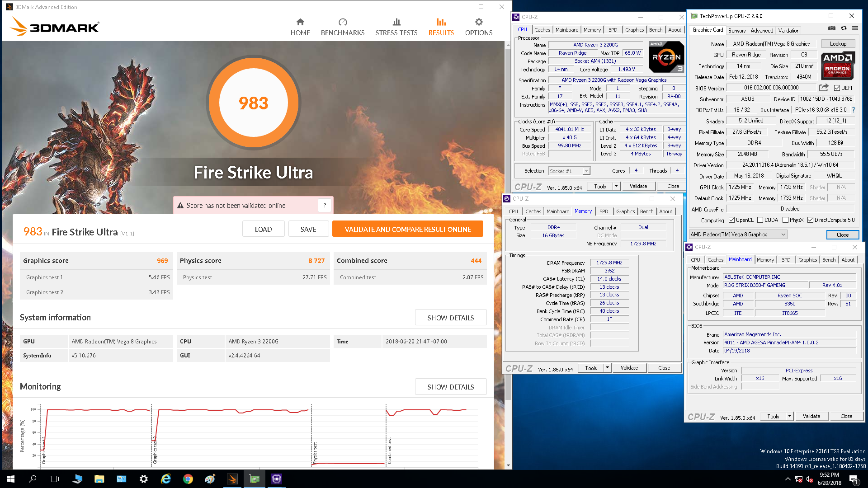The height and width of the screenshot is (488, 868).
Task: Click the BIOS export share icon in GPU-Z
Action: tap(824, 88)
